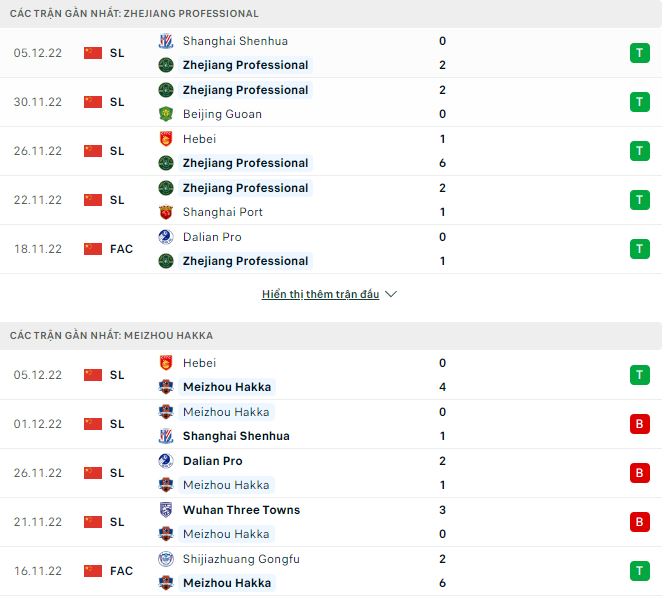Open Wuhan Three Towns team link
This screenshot has height=599, width=665.
(241, 510)
